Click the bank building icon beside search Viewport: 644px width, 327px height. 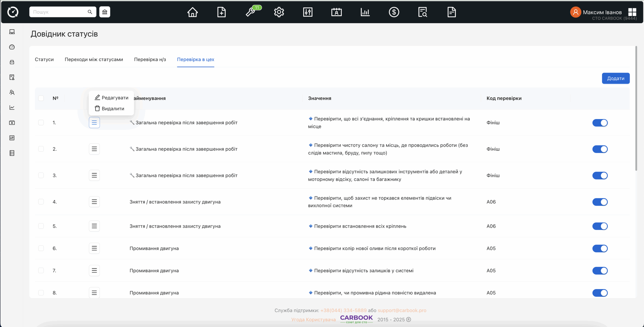(105, 12)
